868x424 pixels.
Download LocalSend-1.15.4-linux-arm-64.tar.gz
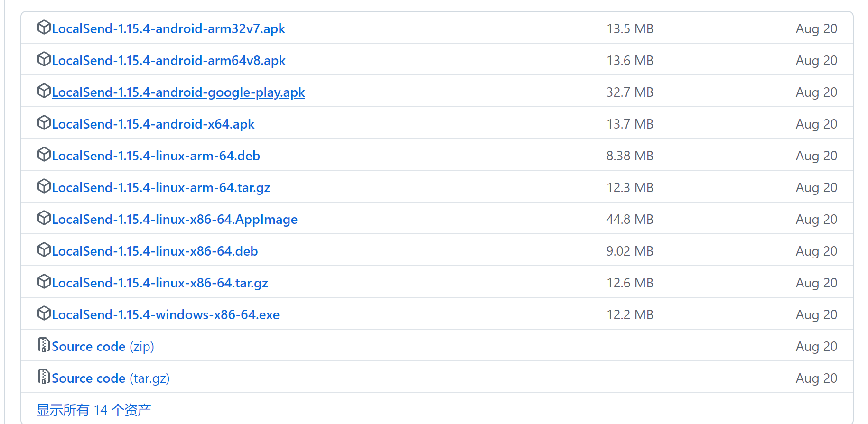160,188
